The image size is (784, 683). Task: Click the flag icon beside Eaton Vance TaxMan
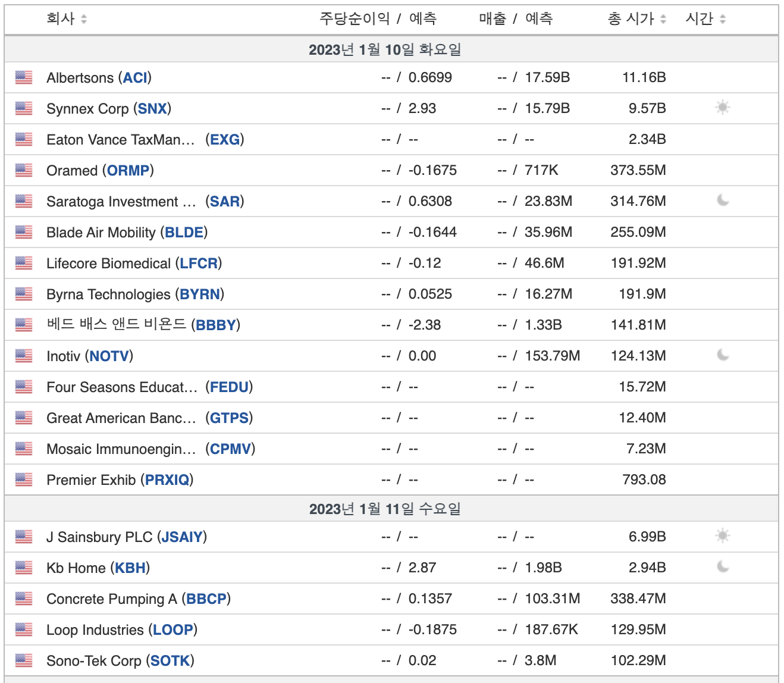coord(24,139)
